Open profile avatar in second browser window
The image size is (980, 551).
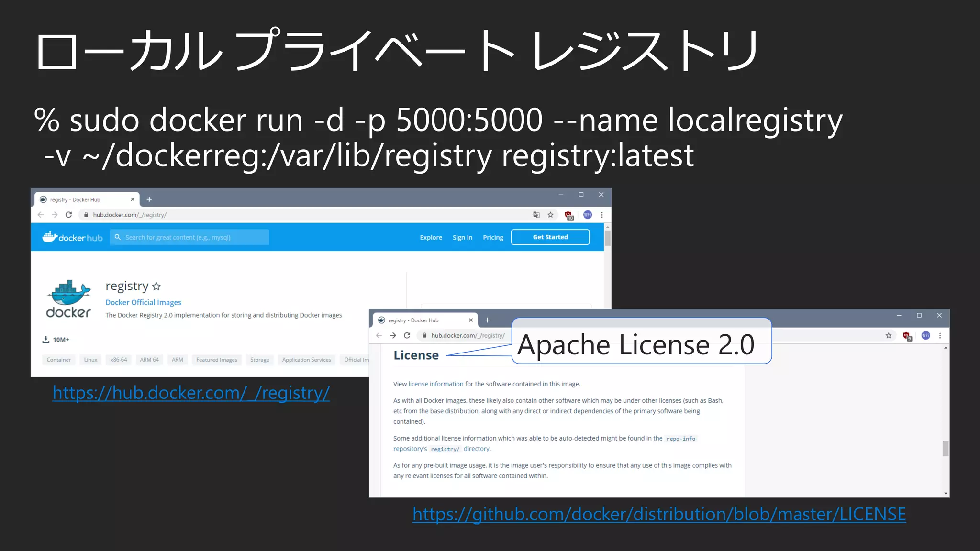926,335
